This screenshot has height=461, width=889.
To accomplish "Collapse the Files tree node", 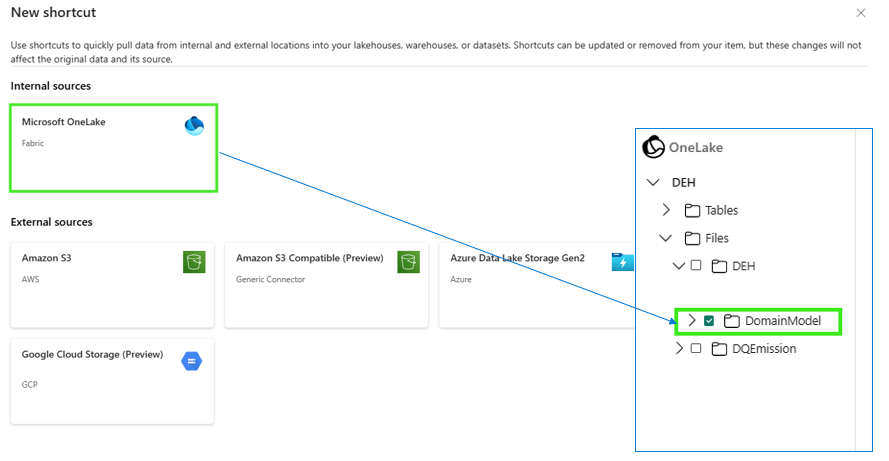I will (666, 238).
